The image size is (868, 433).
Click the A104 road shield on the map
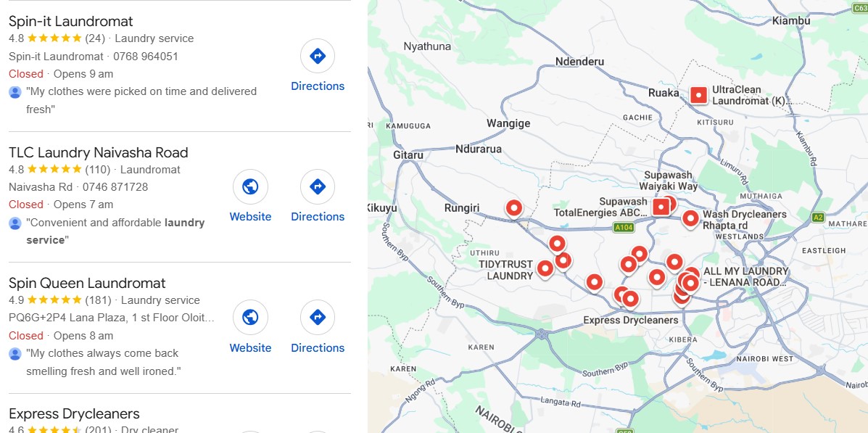coord(624,227)
